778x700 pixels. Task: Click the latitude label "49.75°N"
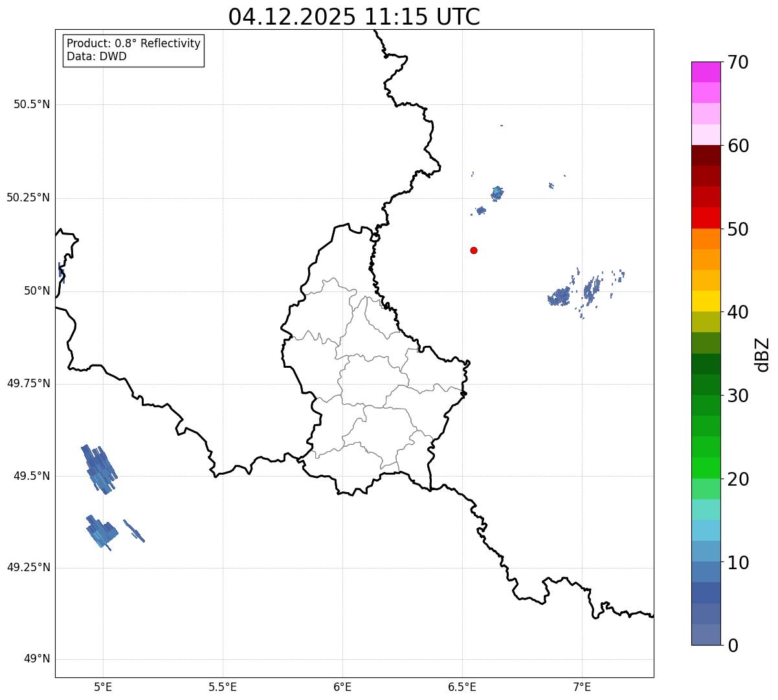(28, 383)
